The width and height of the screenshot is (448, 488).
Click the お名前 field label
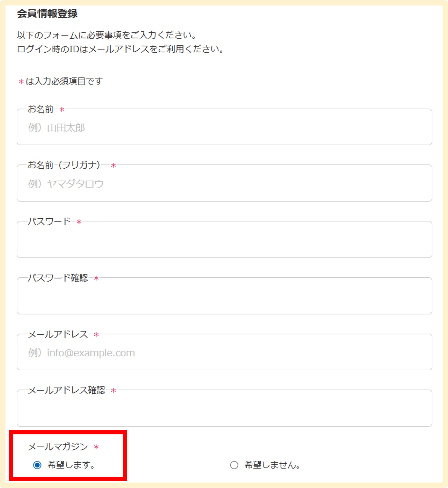(40, 109)
